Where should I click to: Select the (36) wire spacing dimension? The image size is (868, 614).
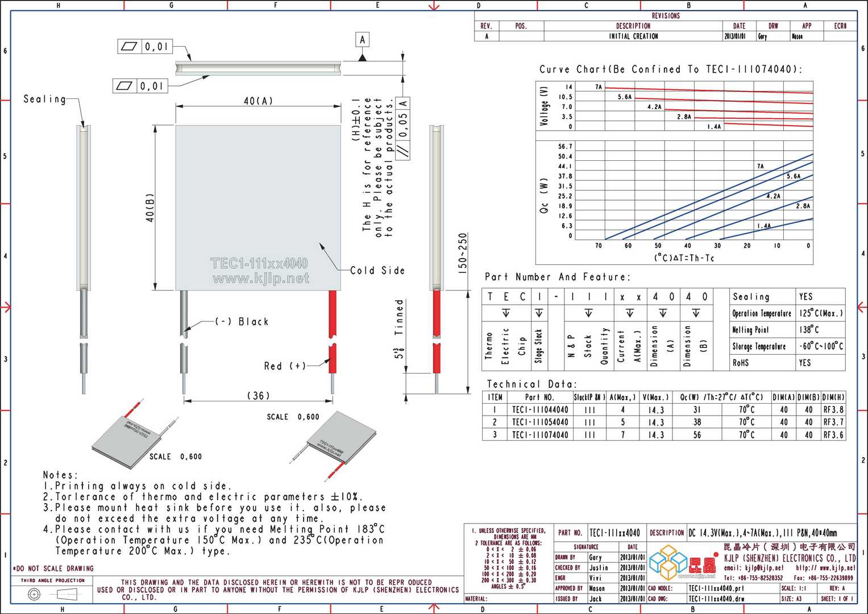pos(258,396)
